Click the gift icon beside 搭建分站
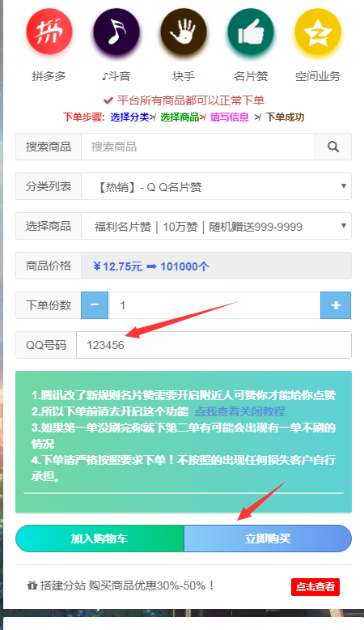364x630 pixels. 32,585
